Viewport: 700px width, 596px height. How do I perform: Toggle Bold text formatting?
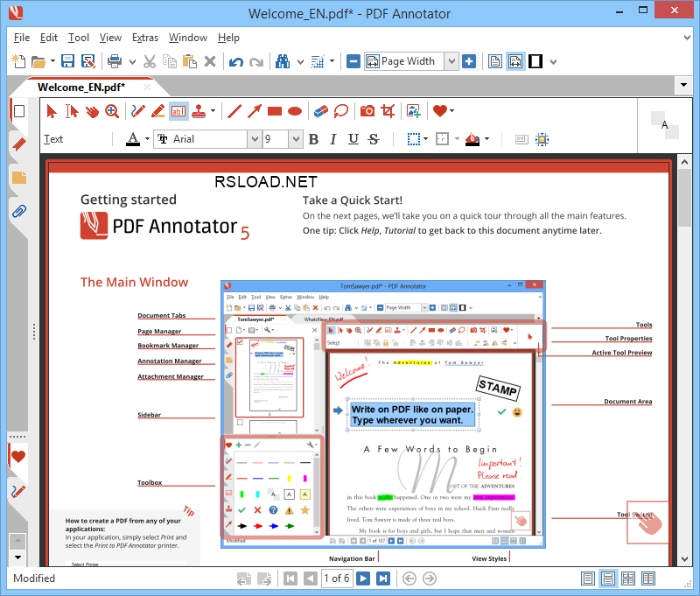pos(313,139)
